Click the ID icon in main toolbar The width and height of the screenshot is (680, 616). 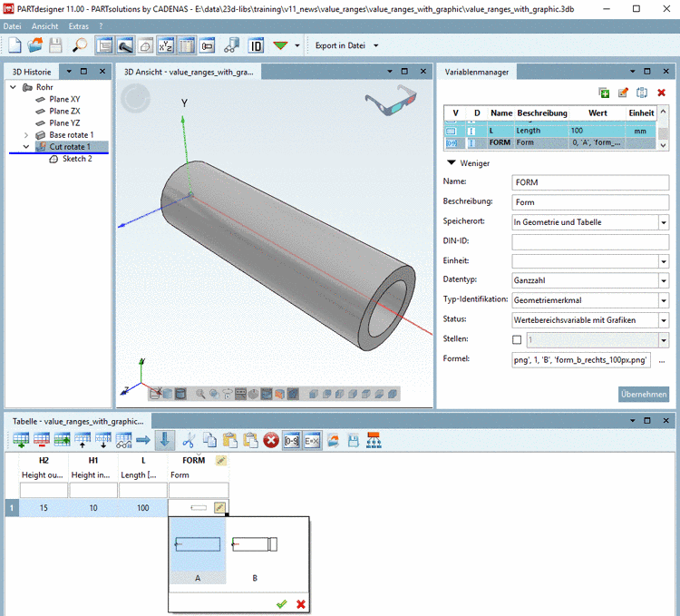[256, 45]
